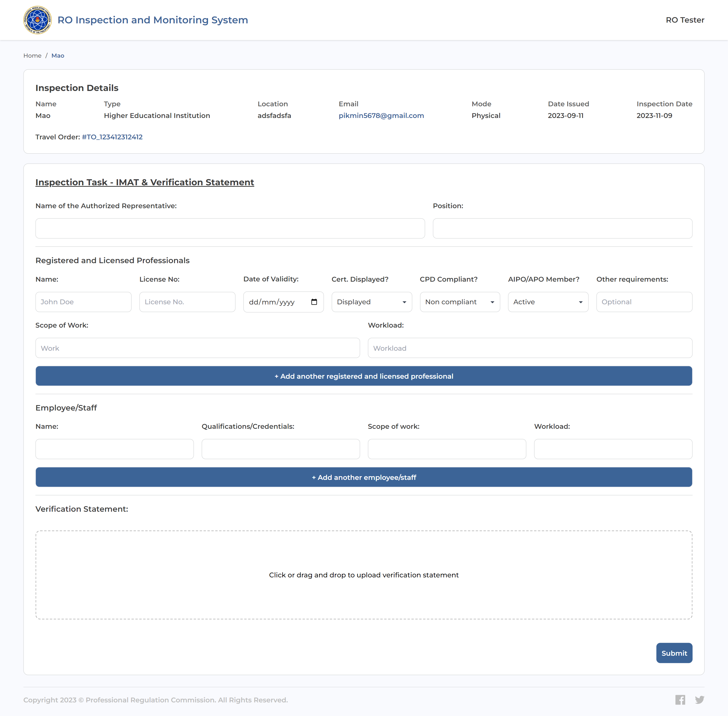Viewport: 728px width, 716px height.
Task: Open travel order #TO_123412312412 link
Action: point(112,137)
